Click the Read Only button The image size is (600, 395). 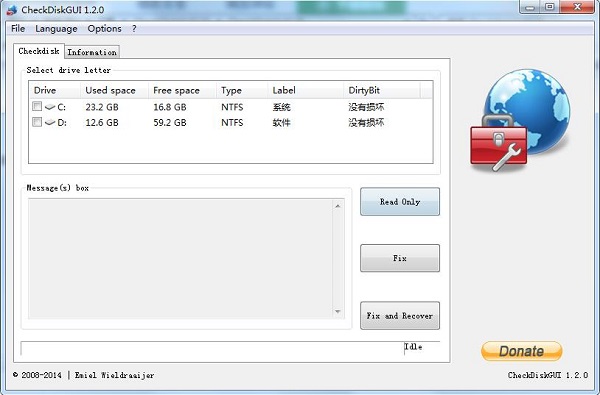click(400, 202)
